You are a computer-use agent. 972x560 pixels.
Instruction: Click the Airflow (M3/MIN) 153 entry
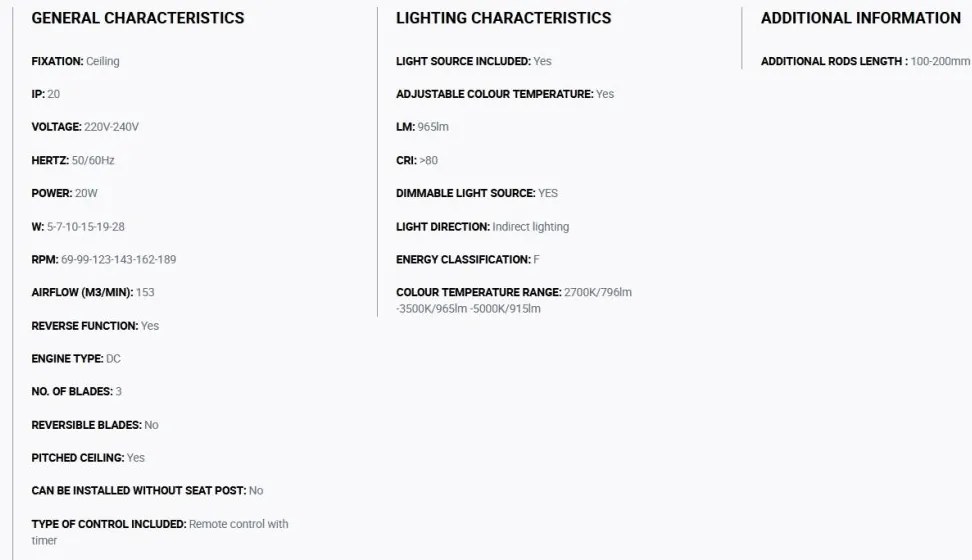coord(93,293)
